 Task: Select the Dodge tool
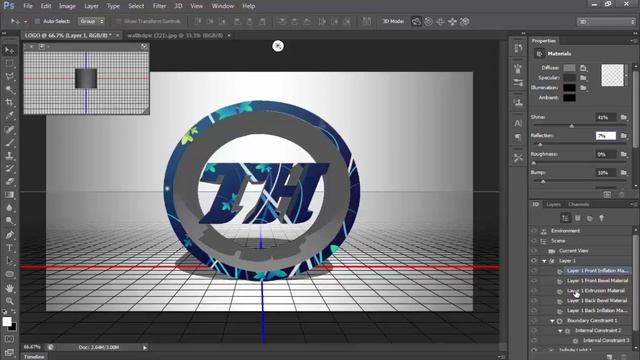point(9,221)
